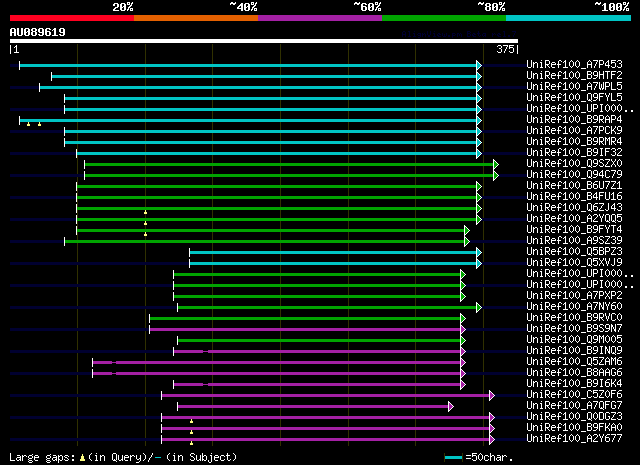The image size is (640, 465).
Task: Select the query name AU089619
Action: click(x=38, y=32)
